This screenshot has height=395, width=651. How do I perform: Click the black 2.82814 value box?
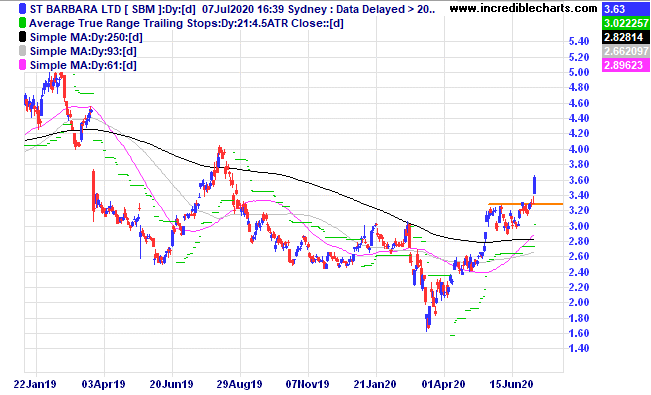click(626, 37)
